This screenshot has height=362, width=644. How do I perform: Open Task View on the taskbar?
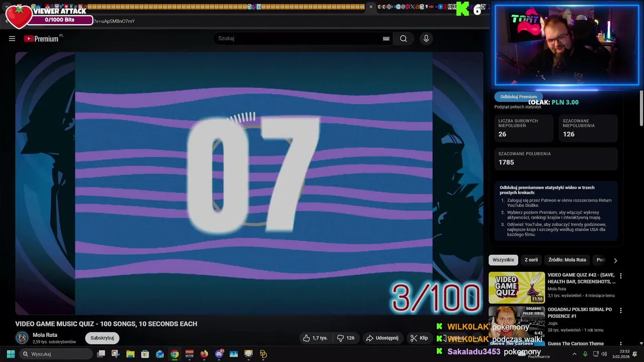(101, 354)
